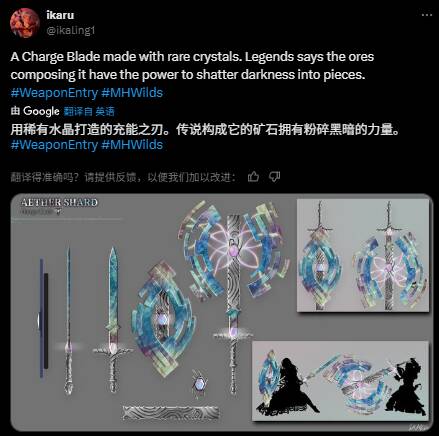Open #MHWilds hashtag below Chinese translation

(x=132, y=145)
